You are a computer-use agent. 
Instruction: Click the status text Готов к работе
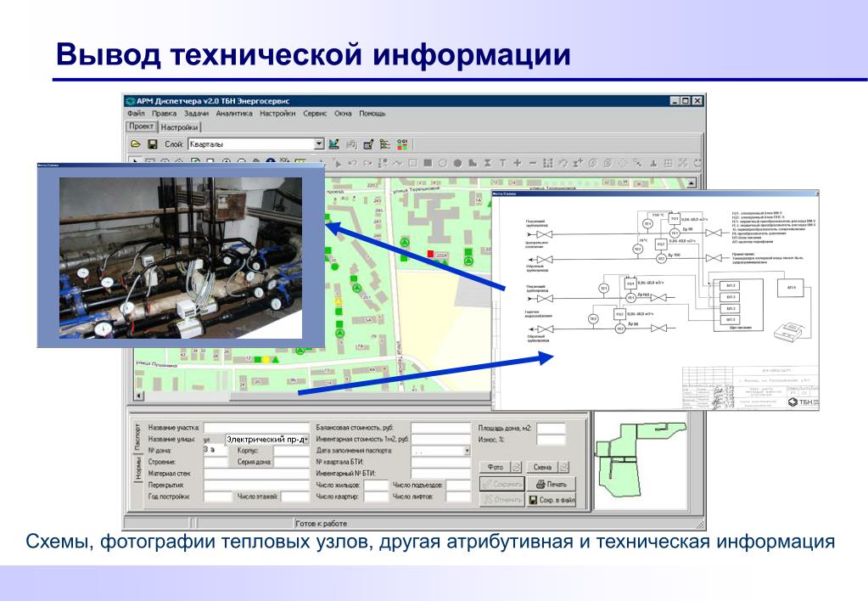click(x=321, y=524)
